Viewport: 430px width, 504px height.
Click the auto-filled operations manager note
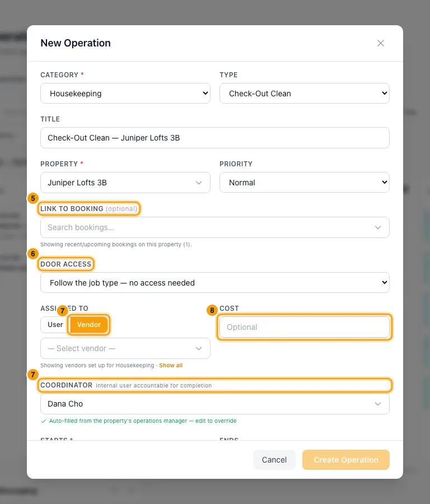point(139,421)
